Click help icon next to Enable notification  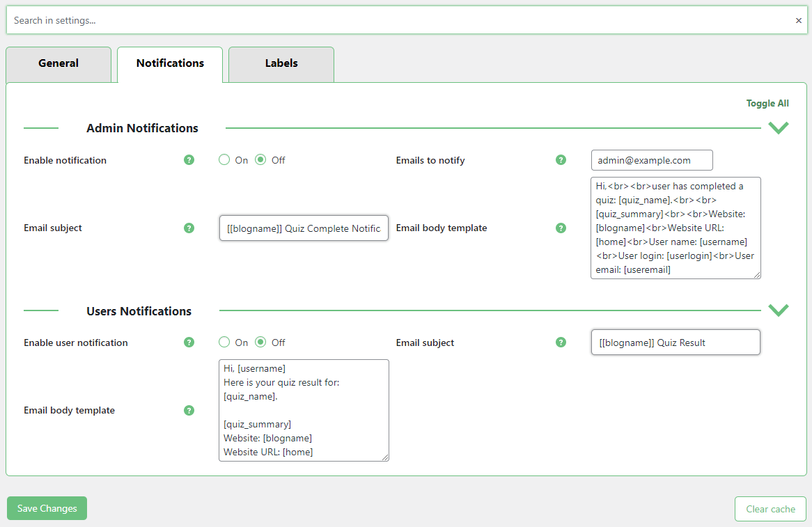pyautogui.click(x=189, y=160)
